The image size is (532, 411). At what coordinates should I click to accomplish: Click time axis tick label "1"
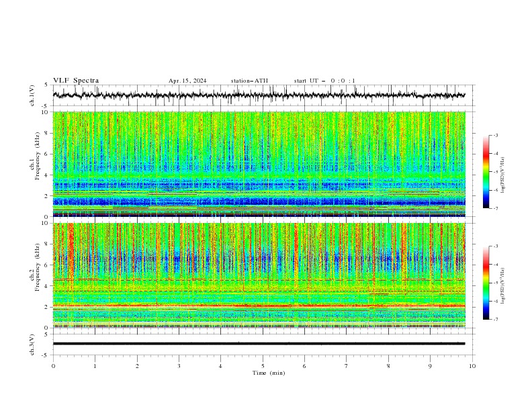click(x=95, y=366)
